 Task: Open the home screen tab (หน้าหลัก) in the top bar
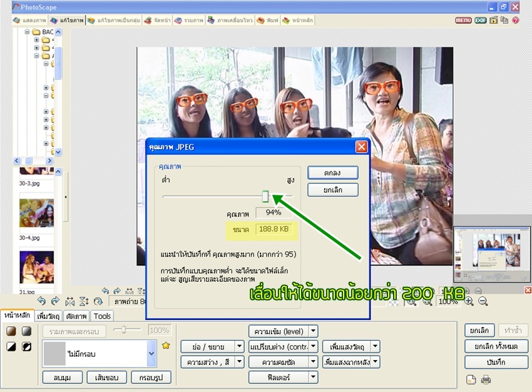click(298, 21)
